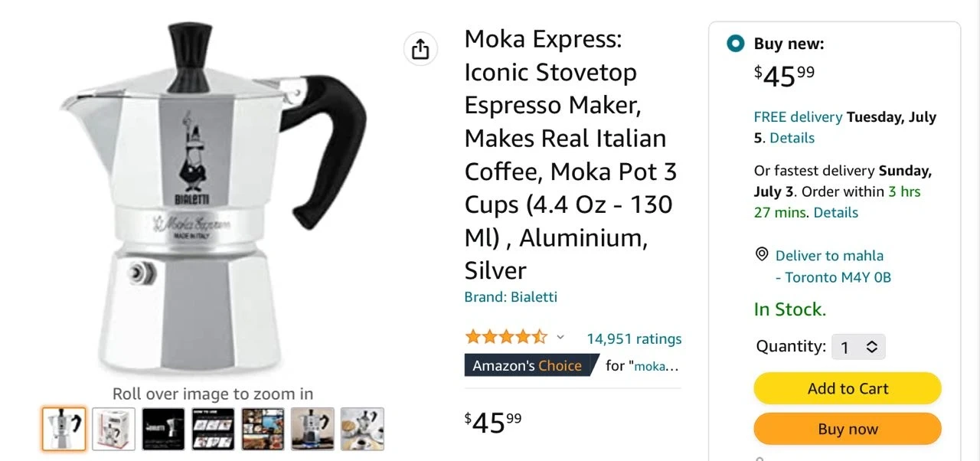Open the 'Brand: Bialetti' link

511,297
